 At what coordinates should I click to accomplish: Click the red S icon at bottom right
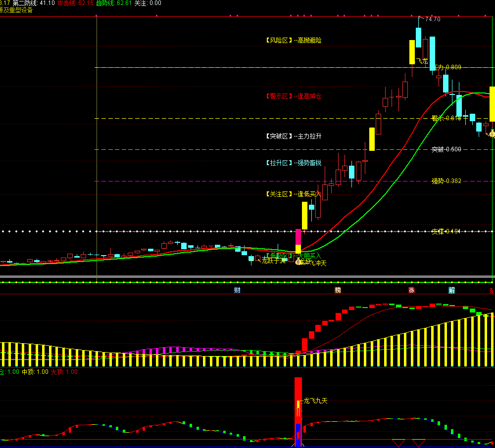click(492, 291)
